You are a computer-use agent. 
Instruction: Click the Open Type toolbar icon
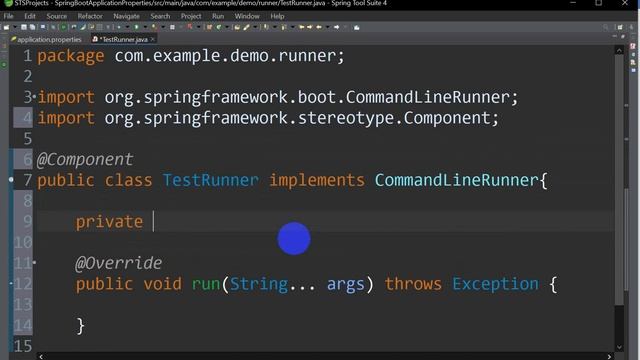tap(237, 27)
